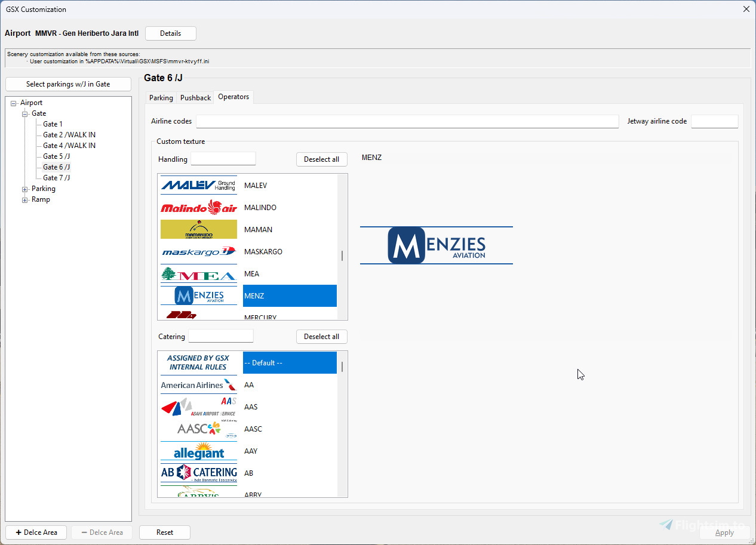Expand the Parking tree node
The image size is (756, 545).
(x=25, y=189)
